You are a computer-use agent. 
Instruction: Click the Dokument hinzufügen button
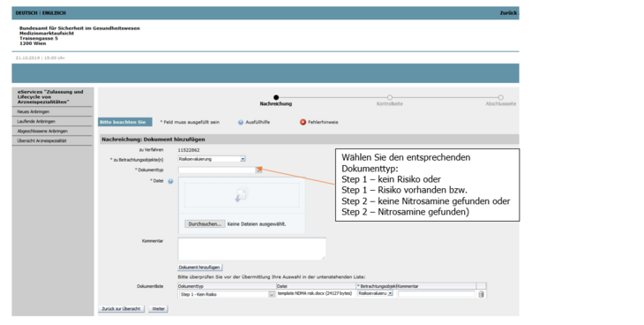(x=199, y=268)
